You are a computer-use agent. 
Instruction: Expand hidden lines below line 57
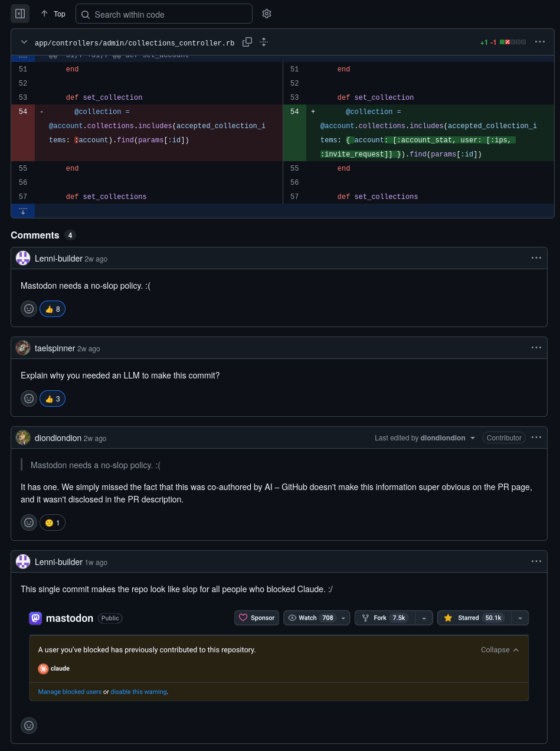tap(23, 211)
